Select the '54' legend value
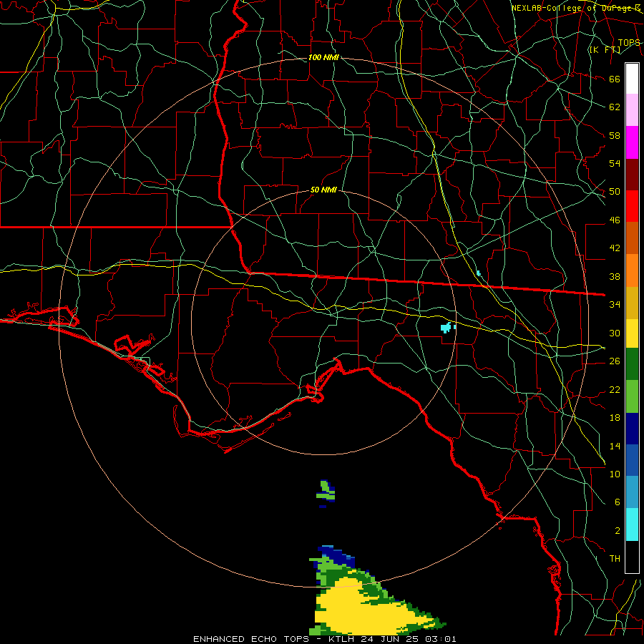This screenshot has width=644, height=644. (615, 163)
